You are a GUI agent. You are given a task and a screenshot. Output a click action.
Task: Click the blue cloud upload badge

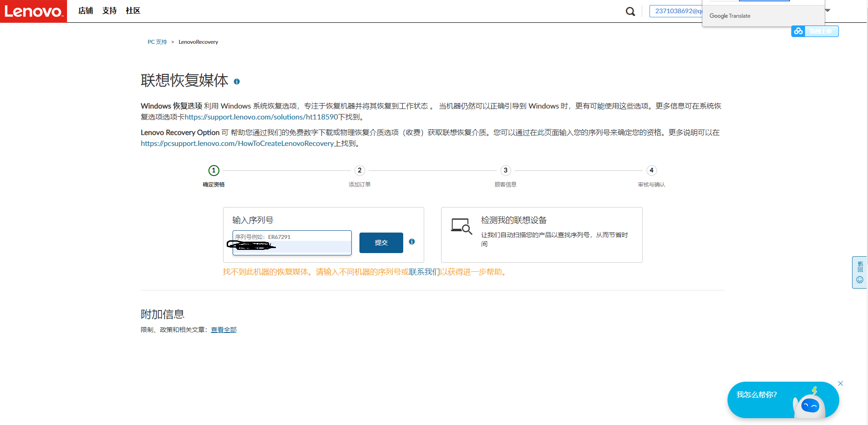(815, 31)
